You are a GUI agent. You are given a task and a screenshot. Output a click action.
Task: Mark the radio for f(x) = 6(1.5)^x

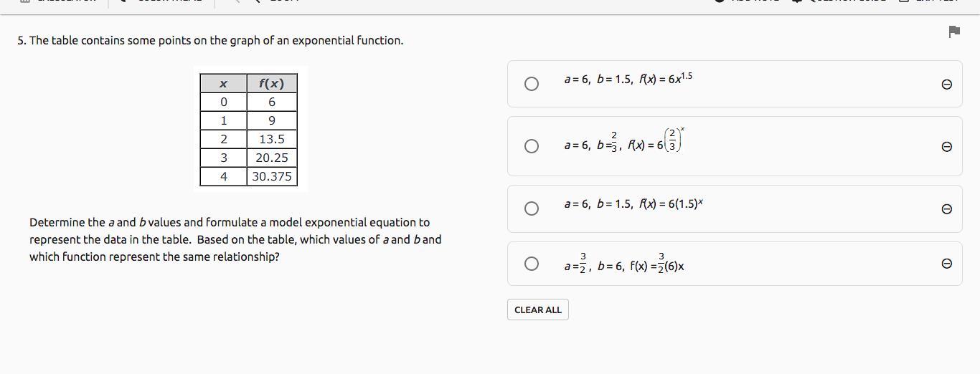click(532, 208)
